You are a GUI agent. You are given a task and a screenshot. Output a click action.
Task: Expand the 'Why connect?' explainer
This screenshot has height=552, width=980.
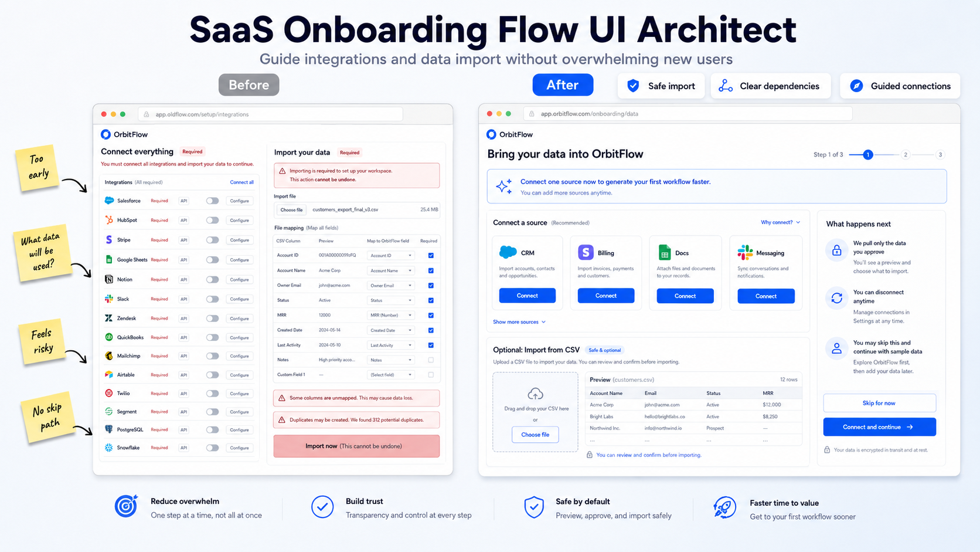tap(781, 222)
